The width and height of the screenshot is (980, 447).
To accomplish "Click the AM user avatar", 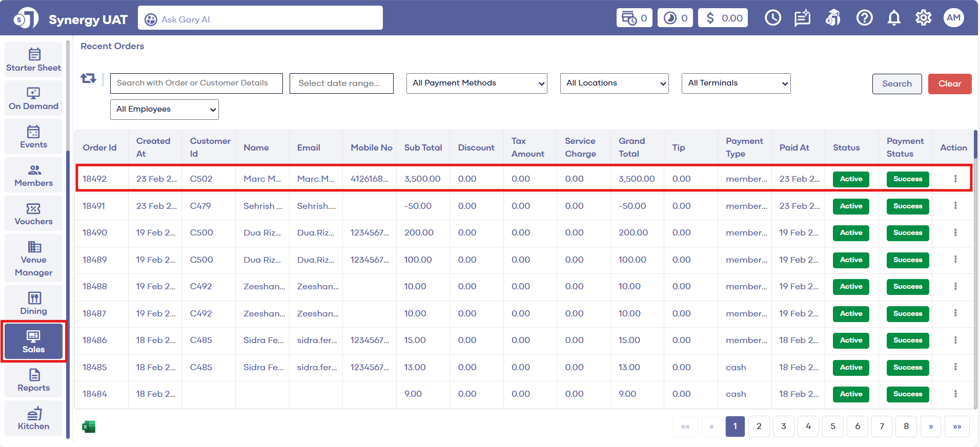I will click(x=953, y=18).
